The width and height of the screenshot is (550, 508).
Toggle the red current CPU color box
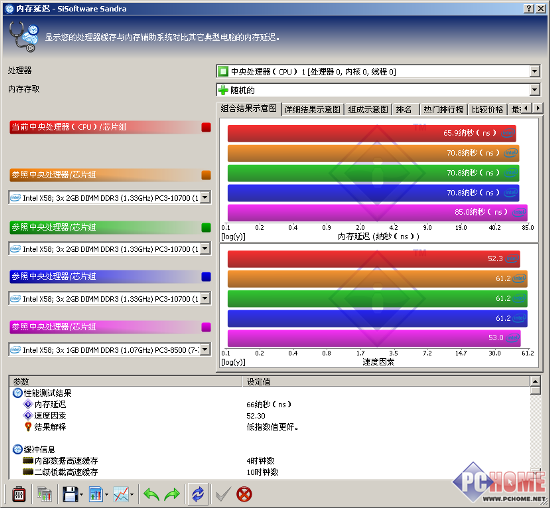point(206,127)
